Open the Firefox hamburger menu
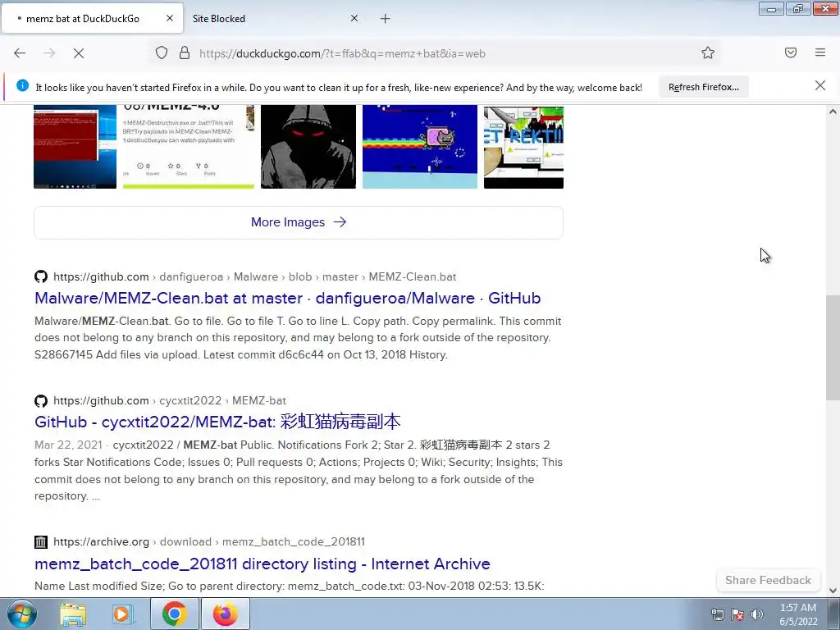Screen dimensions: 840x630 pyautogui.click(x=820, y=52)
